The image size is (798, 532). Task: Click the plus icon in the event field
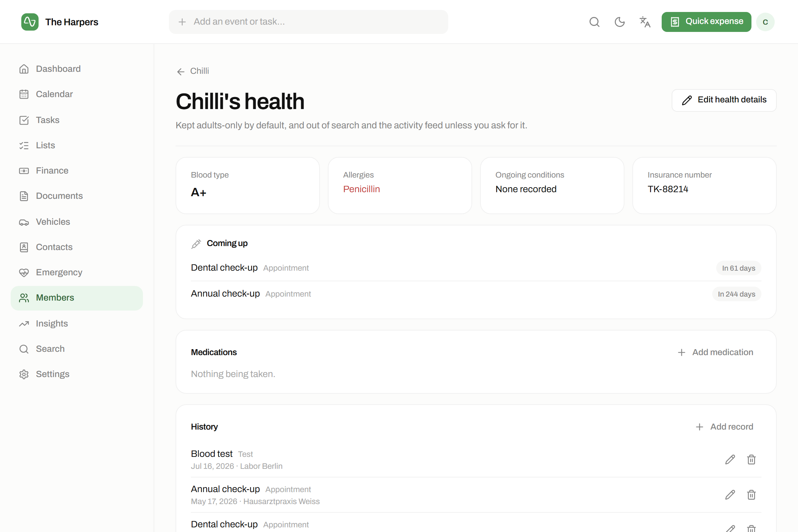[x=182, y=22]
